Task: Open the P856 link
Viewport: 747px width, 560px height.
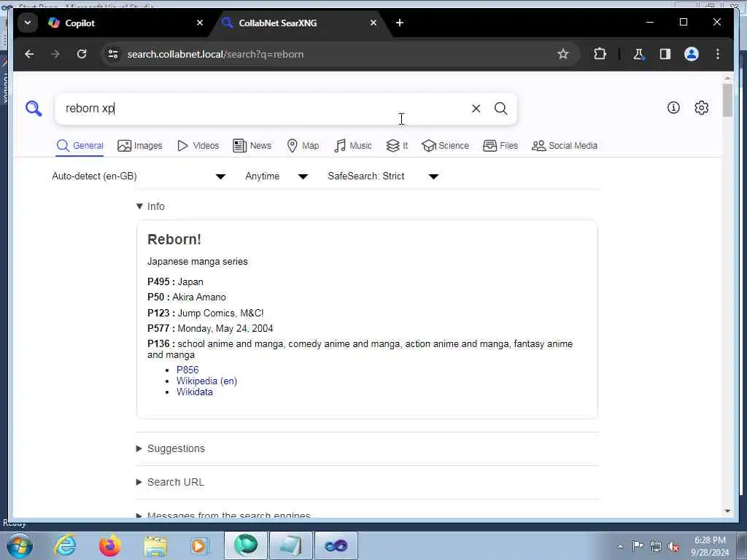Action: click(187, 370)
